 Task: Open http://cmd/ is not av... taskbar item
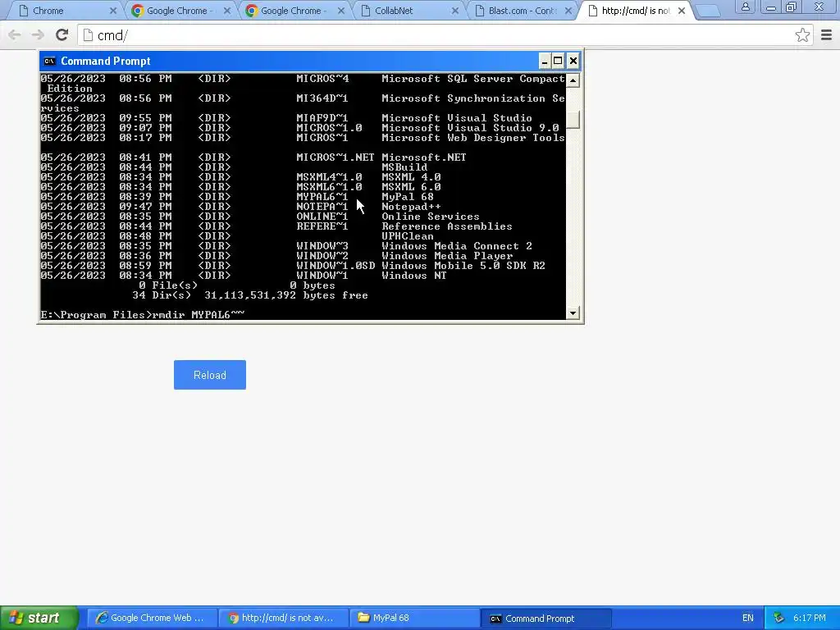[283, 618]
